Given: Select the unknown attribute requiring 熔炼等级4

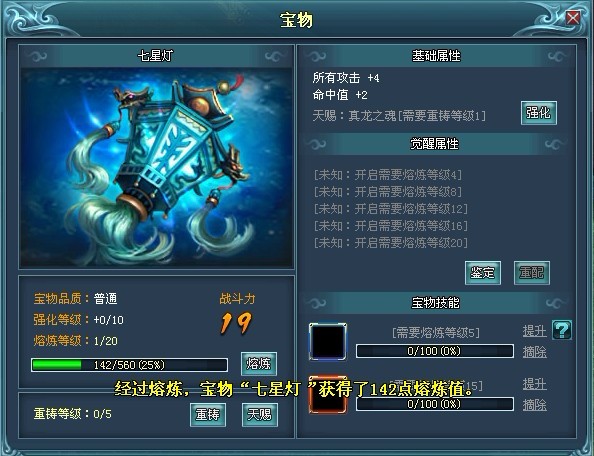Looking at the screenshot, I should click(388, 175).
